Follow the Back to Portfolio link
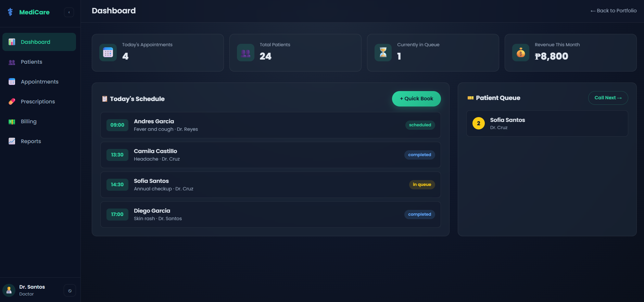 point(614,11)
